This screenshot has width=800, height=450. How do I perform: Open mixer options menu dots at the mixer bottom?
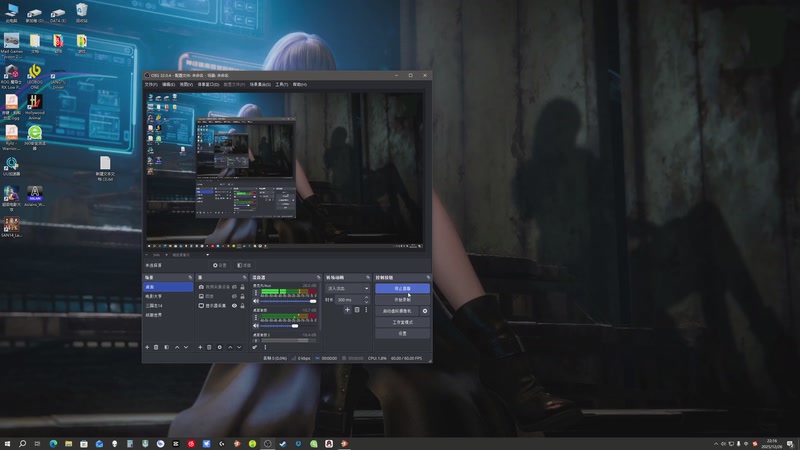click(x=265, y=347)
